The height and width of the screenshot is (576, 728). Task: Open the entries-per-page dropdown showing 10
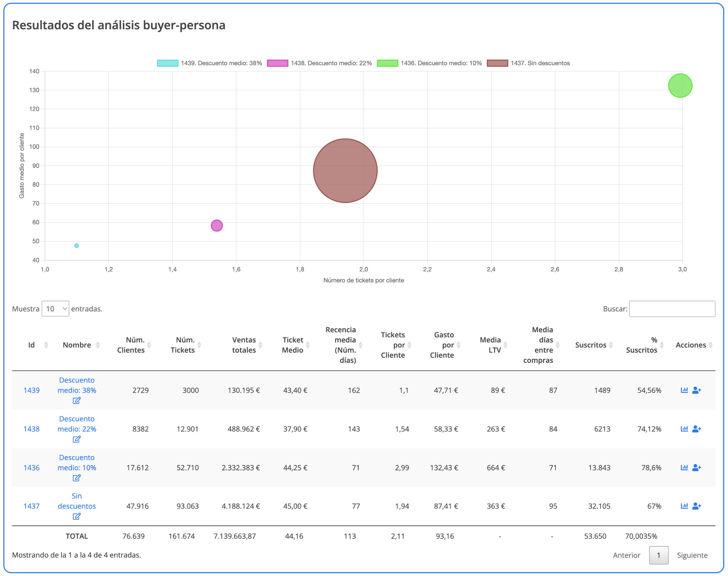click(x=55, y=309)
